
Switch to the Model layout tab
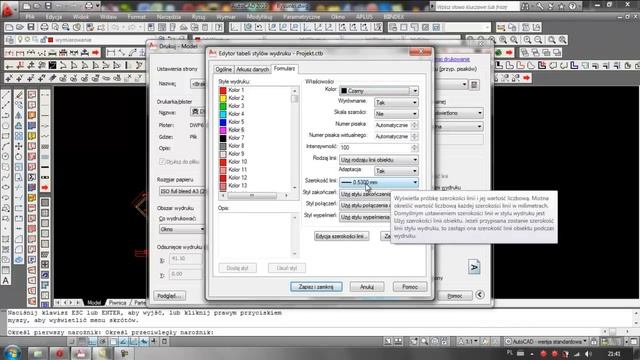(94, 302)
